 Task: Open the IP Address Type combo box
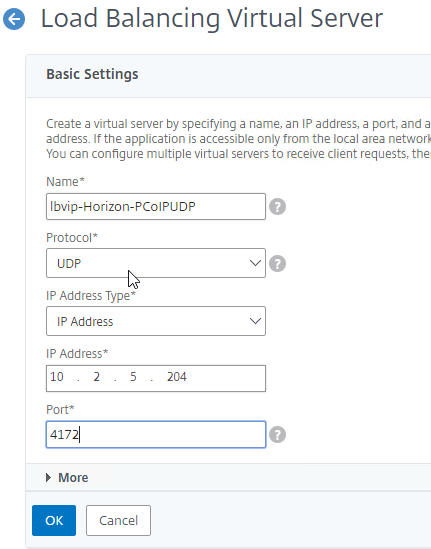point(156,321)
